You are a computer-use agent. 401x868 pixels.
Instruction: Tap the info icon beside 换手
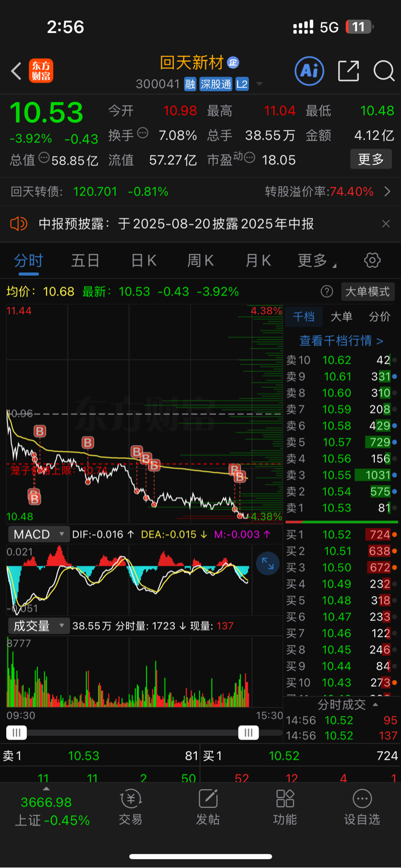coord(143,133)
